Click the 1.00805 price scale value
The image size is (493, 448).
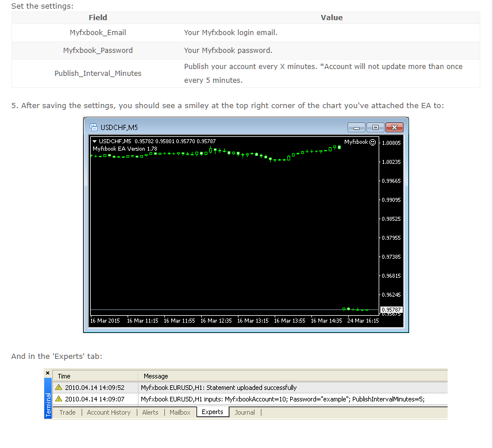tap(391, 143)
